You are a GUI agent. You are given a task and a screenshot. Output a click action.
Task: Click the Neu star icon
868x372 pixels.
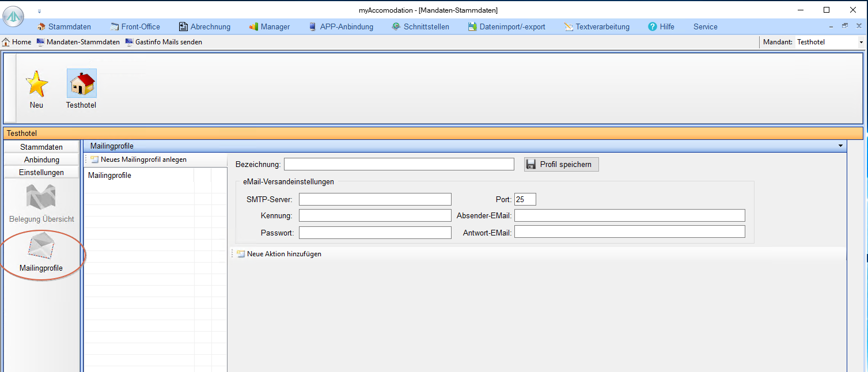pos(37,85)
